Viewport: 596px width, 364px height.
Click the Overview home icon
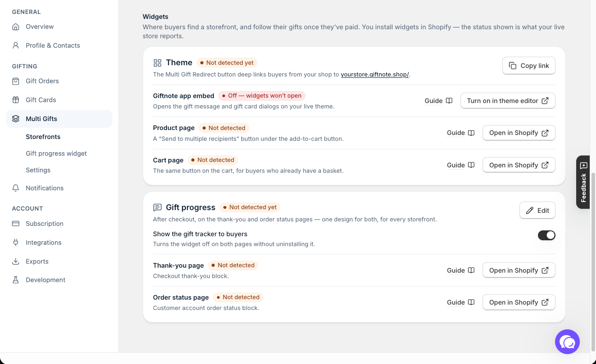[16, 27]
